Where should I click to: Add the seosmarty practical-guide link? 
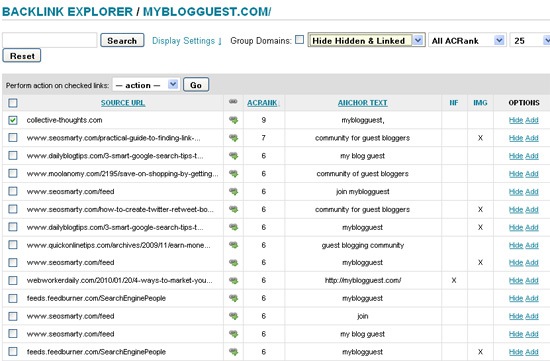pyautogui.click(x=532, y=138)
